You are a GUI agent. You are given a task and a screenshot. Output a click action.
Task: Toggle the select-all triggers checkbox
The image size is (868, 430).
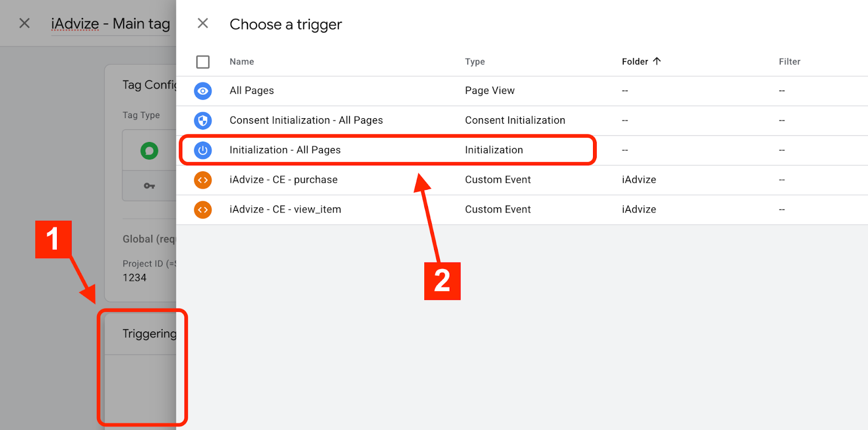[203, 62]
